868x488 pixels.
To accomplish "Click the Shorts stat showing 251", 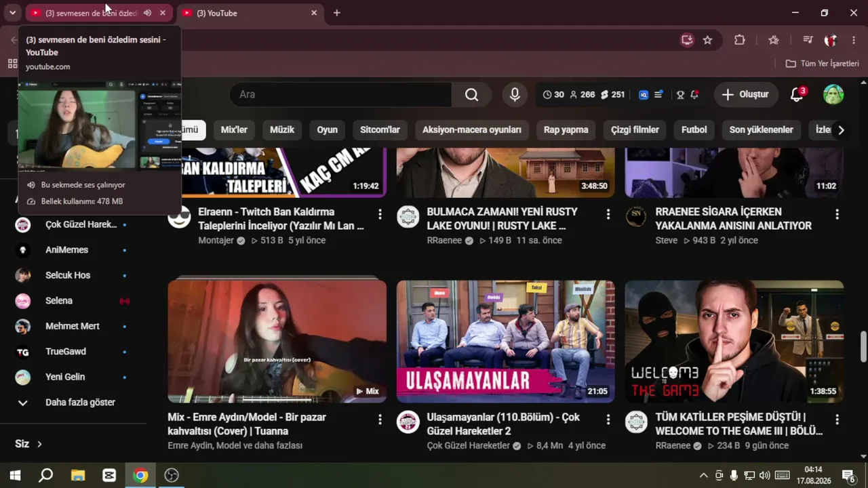I will [x=612, y=95].
